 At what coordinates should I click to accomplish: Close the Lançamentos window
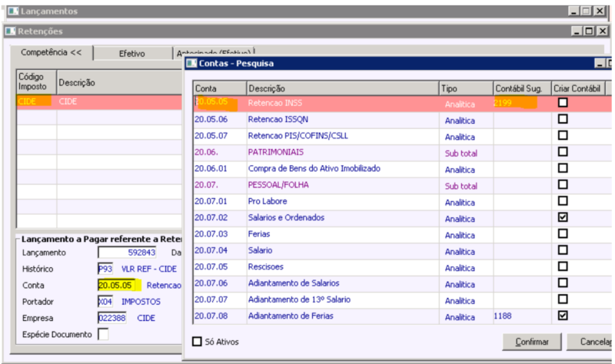(600, 11)
